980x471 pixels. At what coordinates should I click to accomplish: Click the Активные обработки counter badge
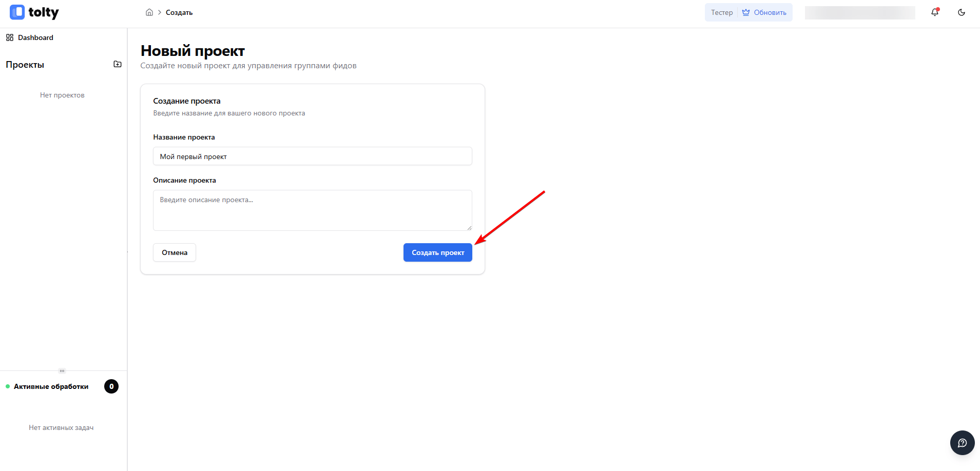click(111, 386)
